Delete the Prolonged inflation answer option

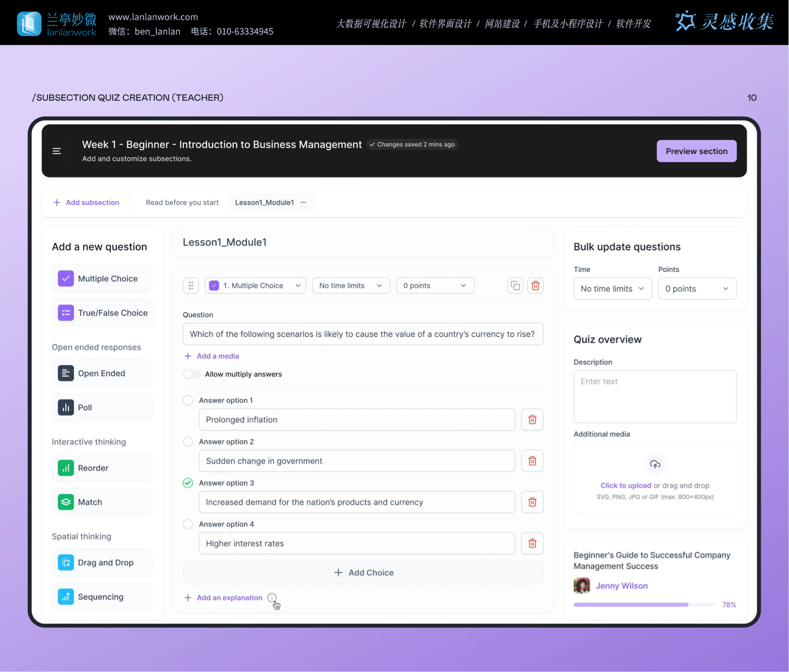[x=532, y=419]
